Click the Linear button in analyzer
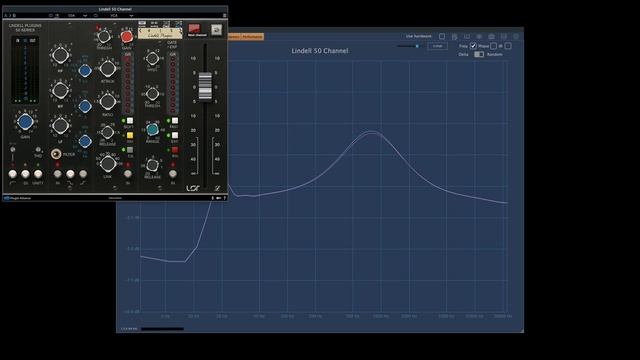The image size is (640, 360). coord(438,46)
